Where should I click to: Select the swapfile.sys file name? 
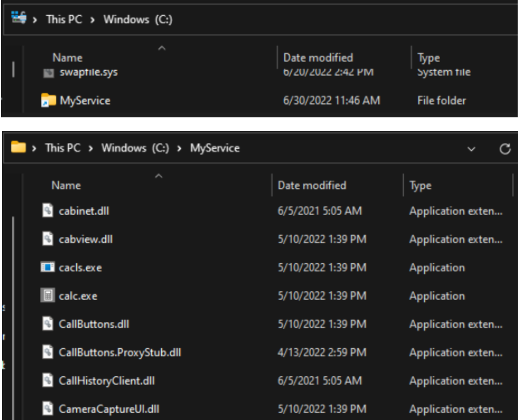(89, 72)
